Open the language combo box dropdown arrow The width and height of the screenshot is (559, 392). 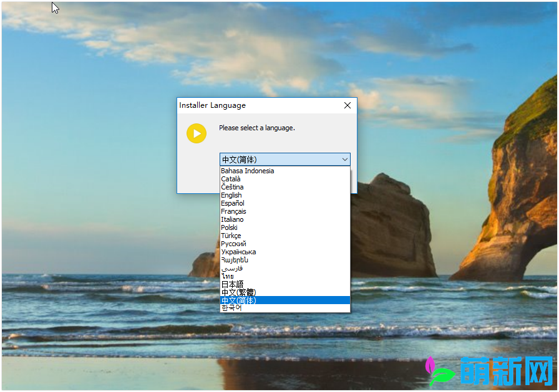click(x=344, y=160)
